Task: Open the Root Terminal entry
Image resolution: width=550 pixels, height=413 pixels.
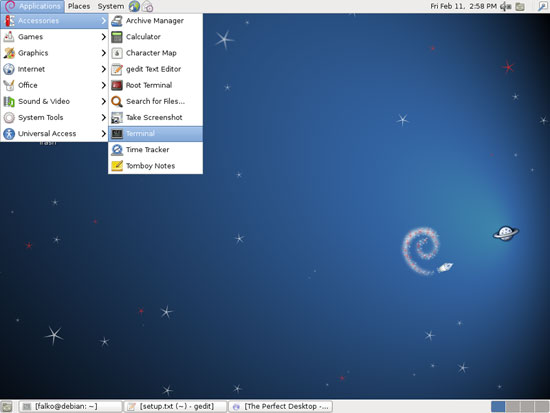Action: click(x=155, y=85)
